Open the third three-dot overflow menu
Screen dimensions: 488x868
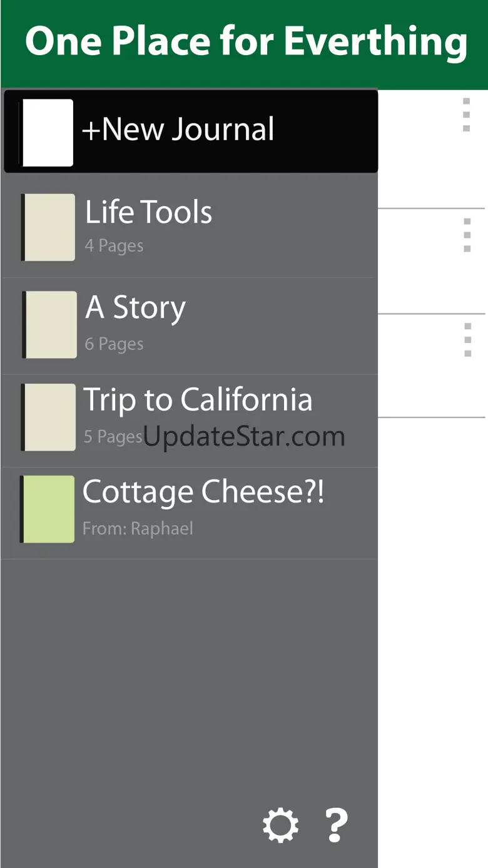(x=467, y=340)
